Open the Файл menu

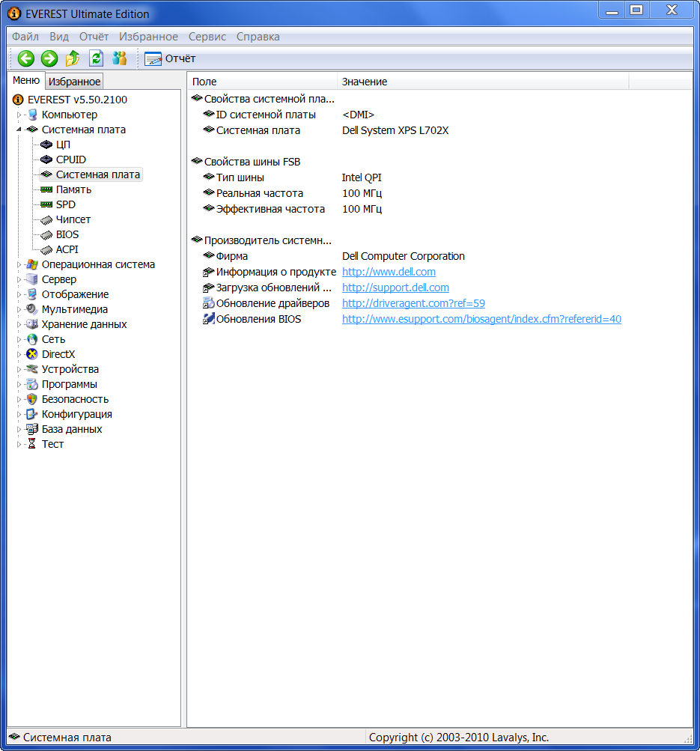pos(25,37)
